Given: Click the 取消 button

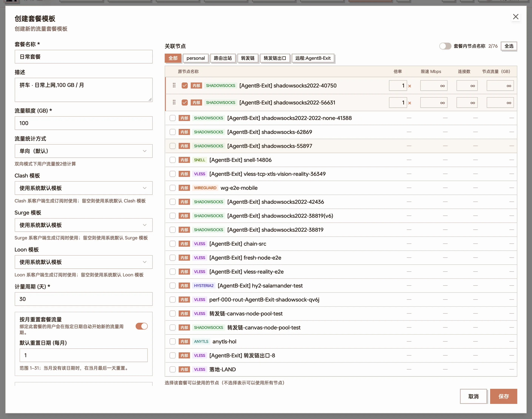Looking at the screenshot, I should point(473,396).
